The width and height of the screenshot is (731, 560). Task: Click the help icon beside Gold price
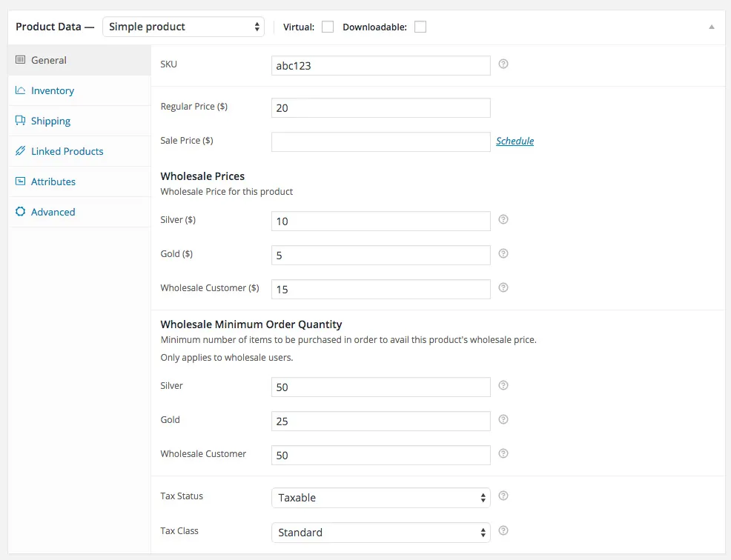503,253
